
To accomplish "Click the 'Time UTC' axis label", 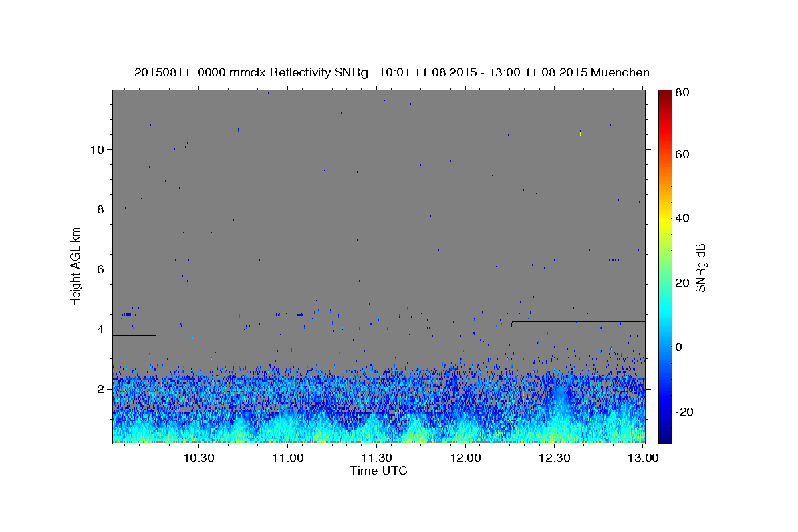I will [378, 471].
